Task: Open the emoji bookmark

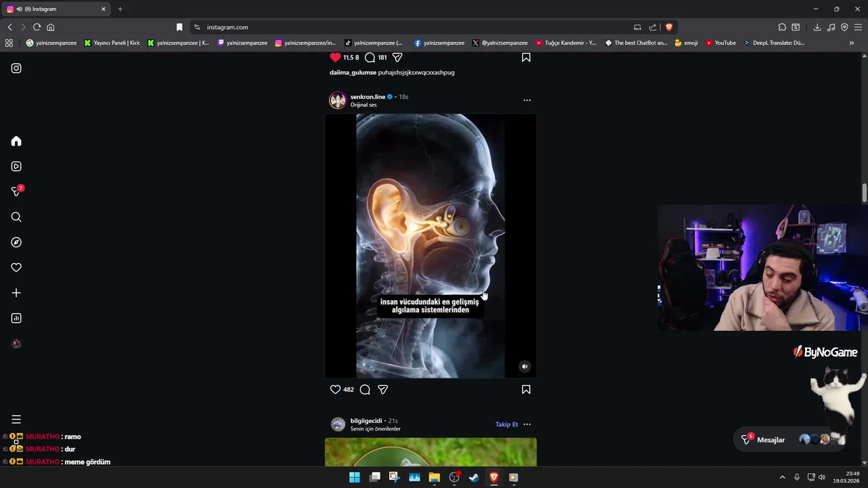Action: (686, 43)
